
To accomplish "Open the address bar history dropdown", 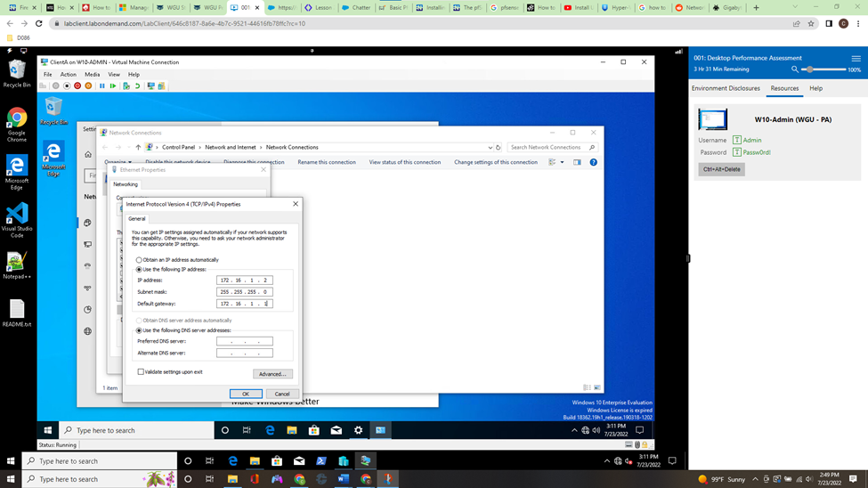I will click(490, 147).
